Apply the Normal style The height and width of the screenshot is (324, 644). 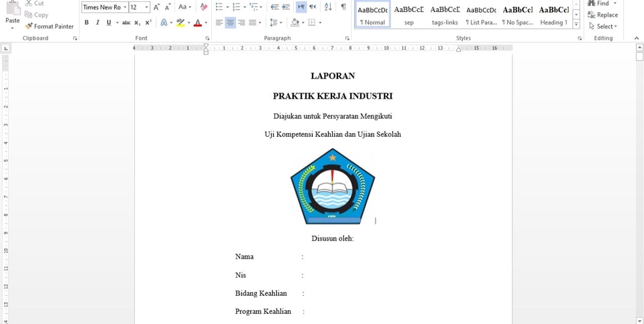372,15
